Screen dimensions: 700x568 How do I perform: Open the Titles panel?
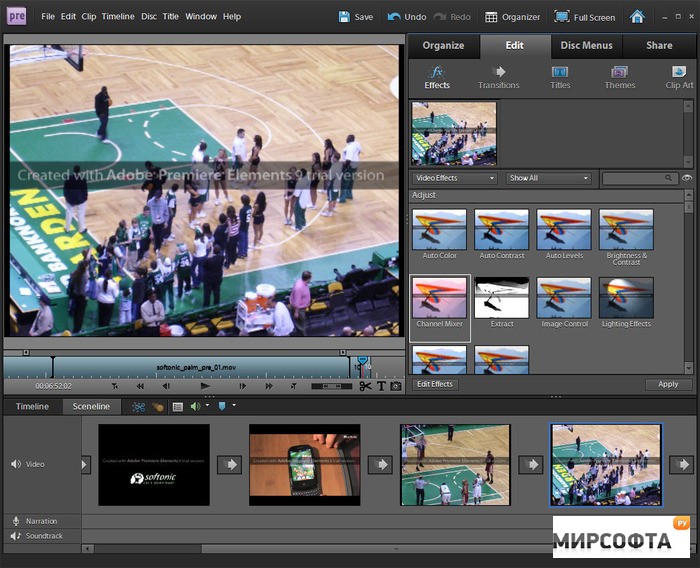click(x=560, y=77)
